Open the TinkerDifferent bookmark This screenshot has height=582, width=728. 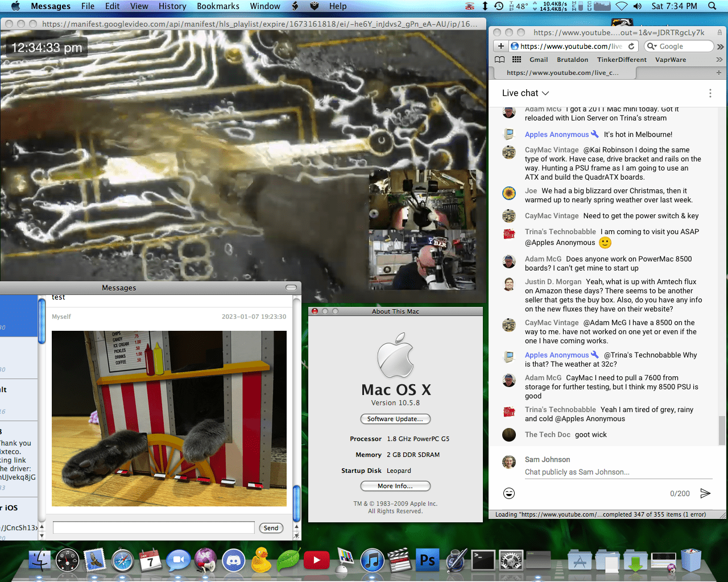(x=622, y=60)
